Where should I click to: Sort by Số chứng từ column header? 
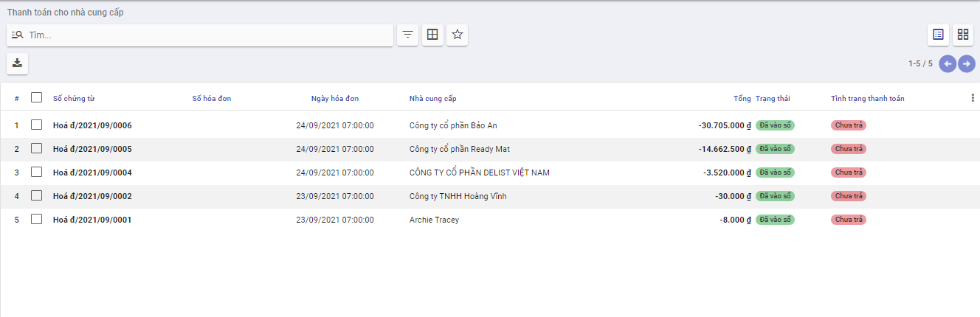[74, 99]
